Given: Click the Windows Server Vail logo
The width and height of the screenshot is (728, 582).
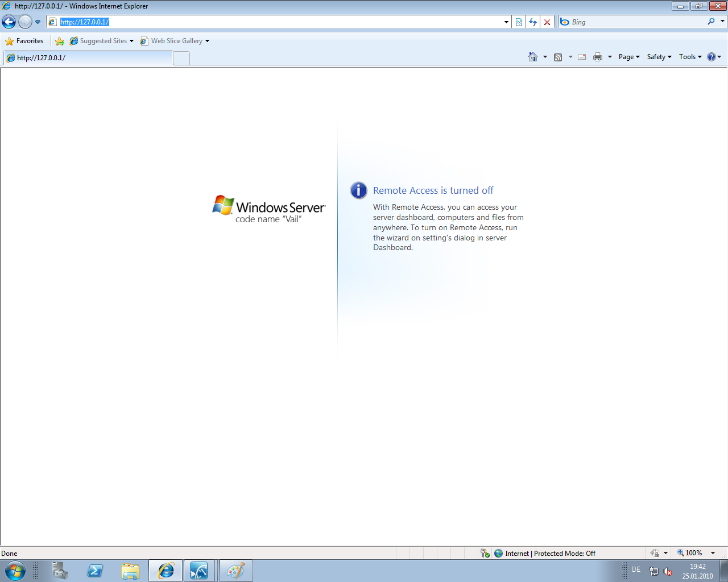Looking at the screenshot, I should click(x=268, y=210).
